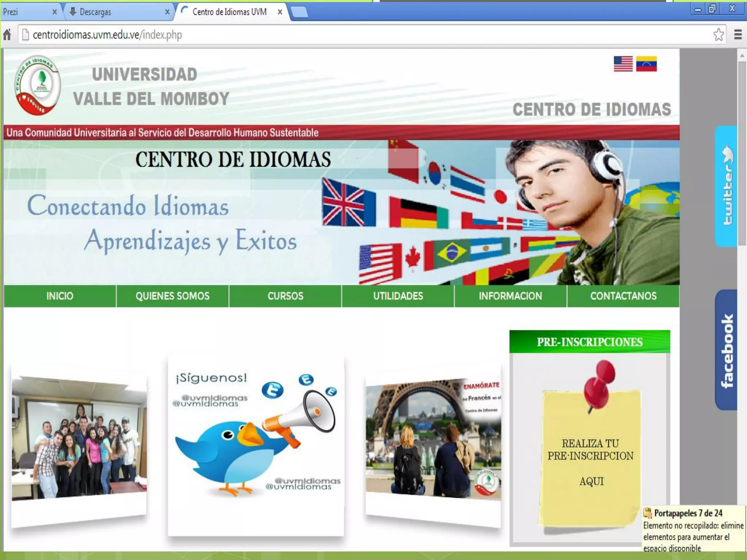
Task: Open a new browser tab
Action: (300, 12)
